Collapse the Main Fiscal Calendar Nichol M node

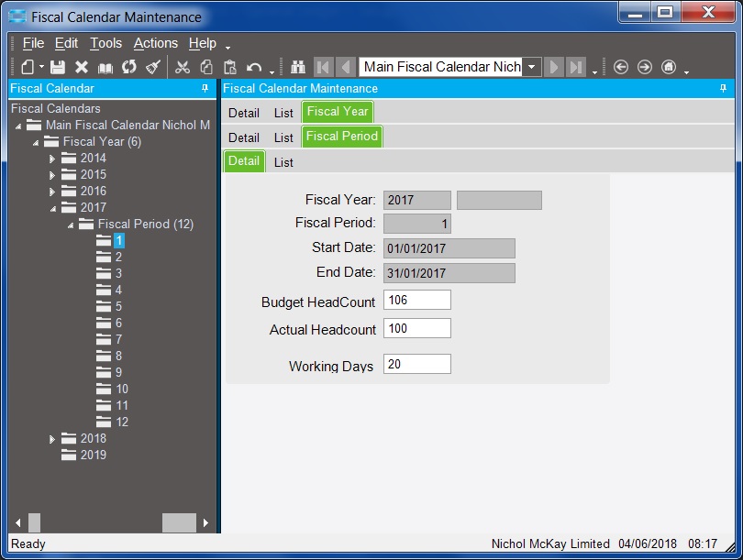18,126
